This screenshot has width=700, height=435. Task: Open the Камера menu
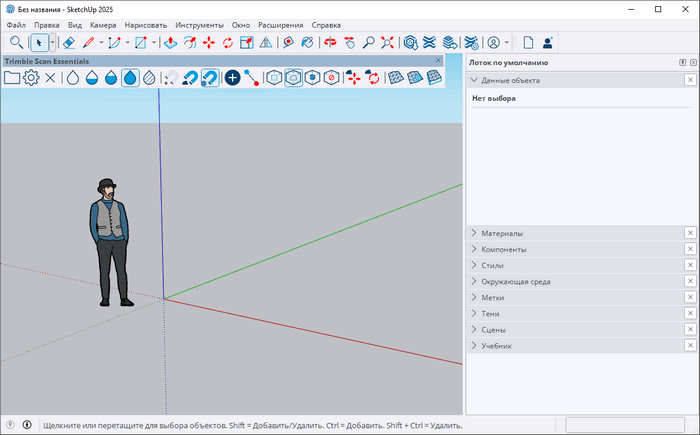103,24
